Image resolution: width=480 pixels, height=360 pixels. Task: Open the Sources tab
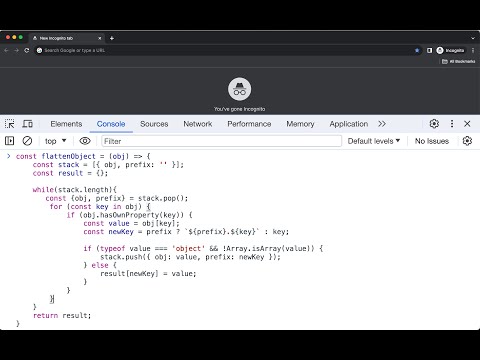click(x=154, y=124)
